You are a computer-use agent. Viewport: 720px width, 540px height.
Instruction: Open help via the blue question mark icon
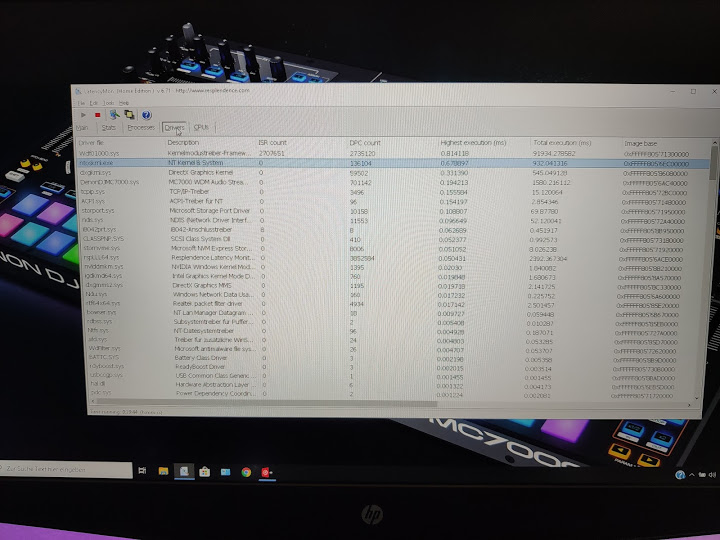146,115
